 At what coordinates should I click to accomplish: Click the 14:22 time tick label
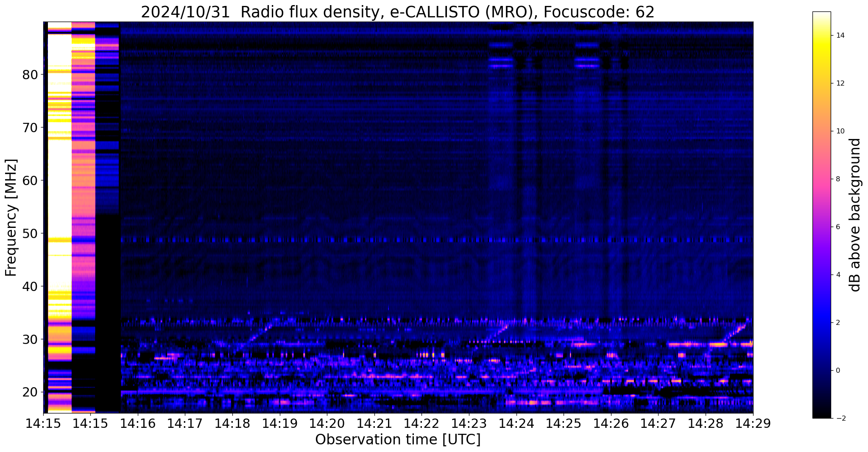421,424
